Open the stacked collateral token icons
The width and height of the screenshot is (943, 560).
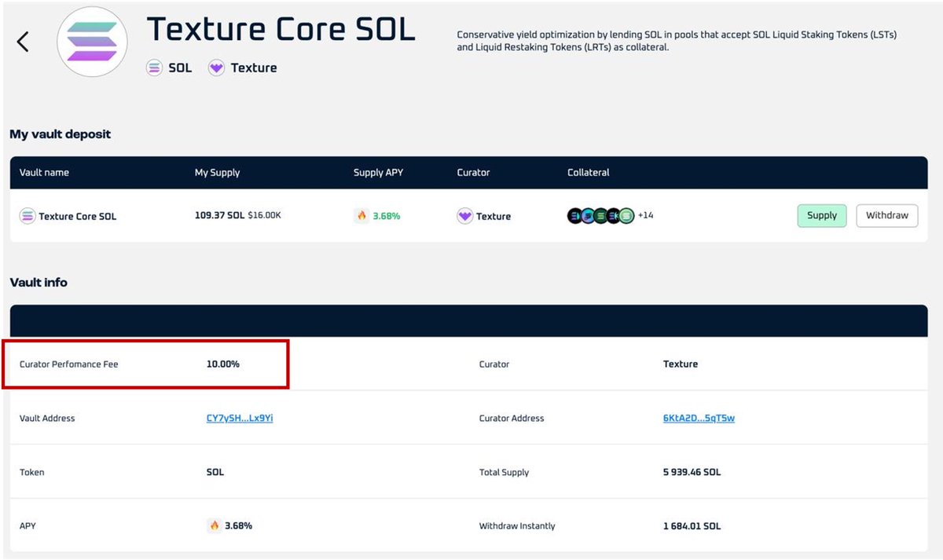click(x=600, y=215)
